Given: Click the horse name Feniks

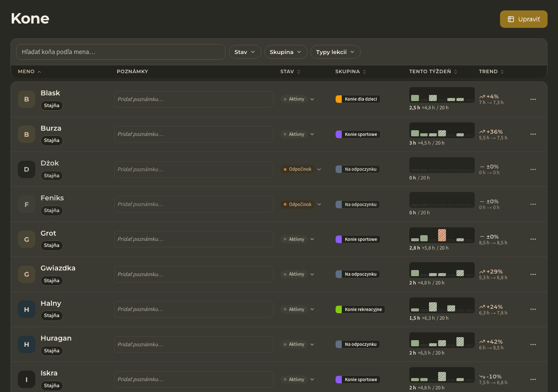Looking at the screenshot, I should [52, 198].
